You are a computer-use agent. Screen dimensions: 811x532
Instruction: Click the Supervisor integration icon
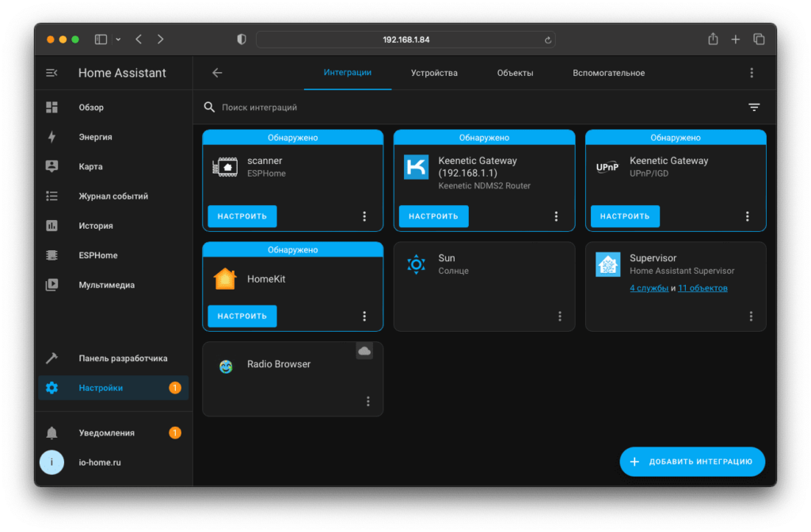(607, 264)
